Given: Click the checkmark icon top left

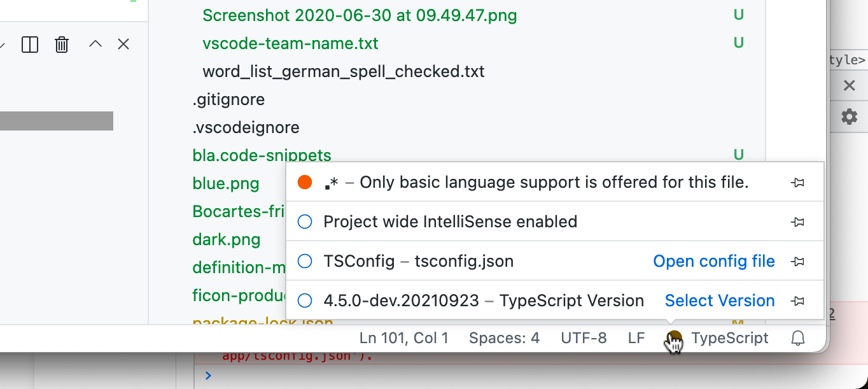Looking at the screenshot, I should tap(3, 46).
